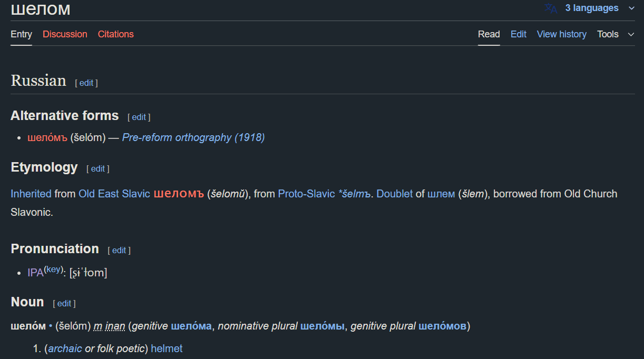The height and width of the screenshot is (359, 644).
Task: Follow the Doublet link
Action: (x=395, y=194)
